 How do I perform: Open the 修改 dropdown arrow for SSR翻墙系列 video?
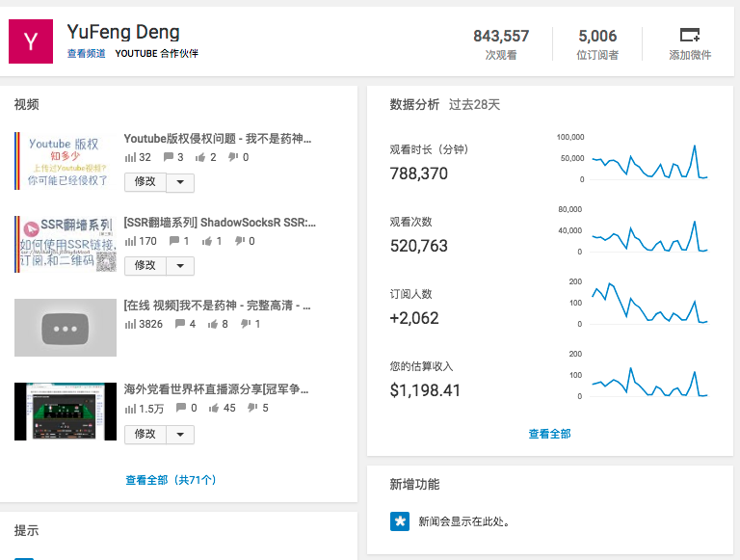click(181, 266)
